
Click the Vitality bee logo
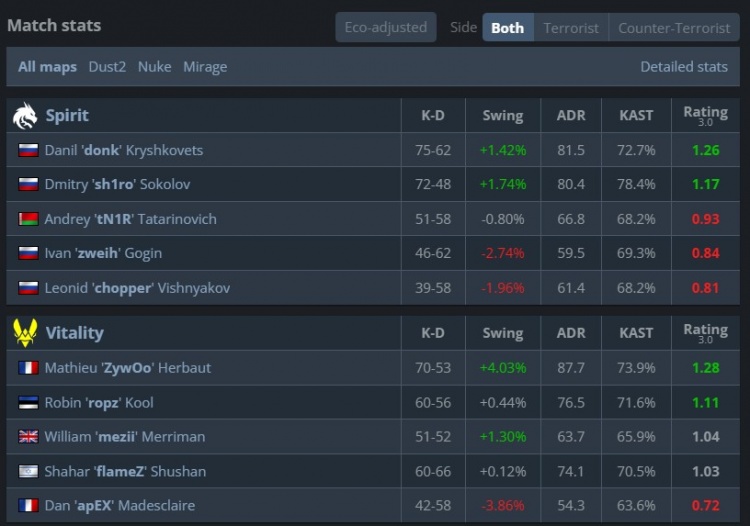tap(25, 333)
